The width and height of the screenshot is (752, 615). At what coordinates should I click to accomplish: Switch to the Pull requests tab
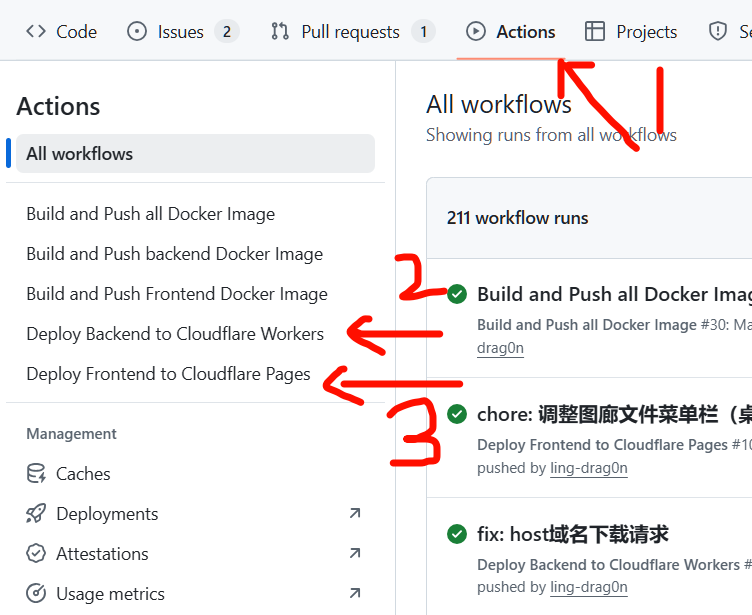[351, 32]
